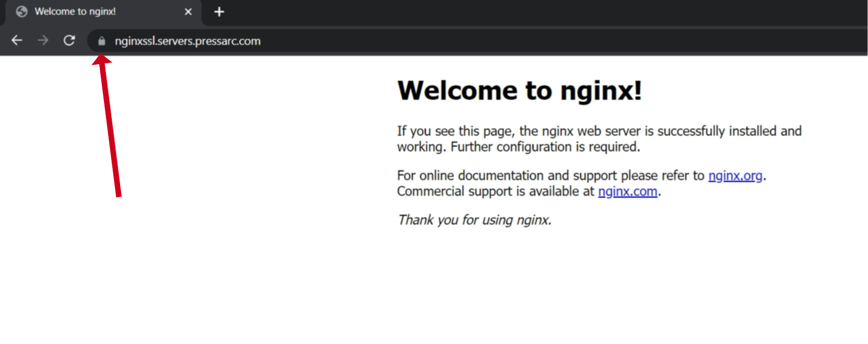The image size is (868, 344).
Task: Reload the current page
Action: [x=69, y=40]
